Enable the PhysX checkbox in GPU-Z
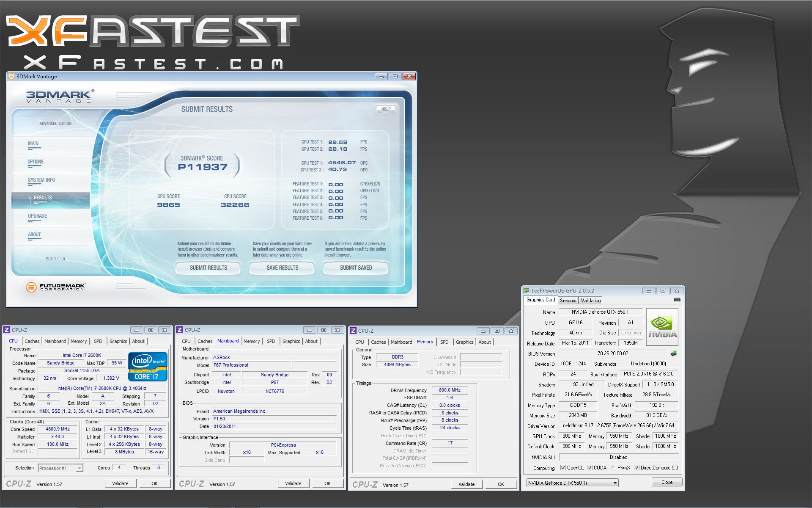The height and width of the screenshot is (508, 812). pos(613,468)
